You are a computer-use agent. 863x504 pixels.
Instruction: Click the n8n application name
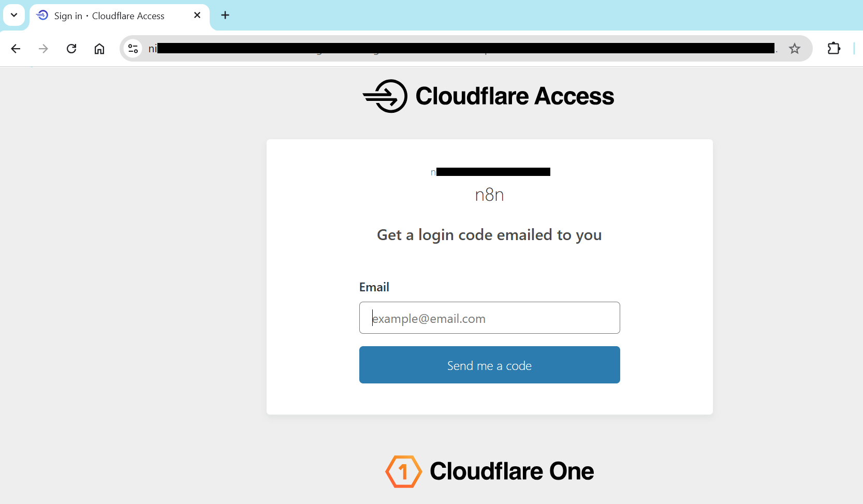click(x=489, y=195)
